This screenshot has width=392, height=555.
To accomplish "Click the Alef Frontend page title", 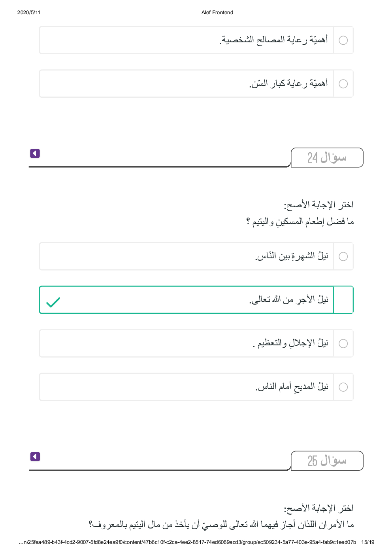I will (x=217, y=12).
